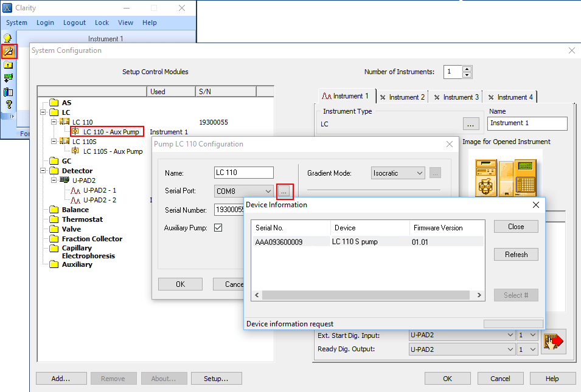This screenshot has width=581, height=392.
Task: Click the yellow question mark help icon
Action: [9, 105]
